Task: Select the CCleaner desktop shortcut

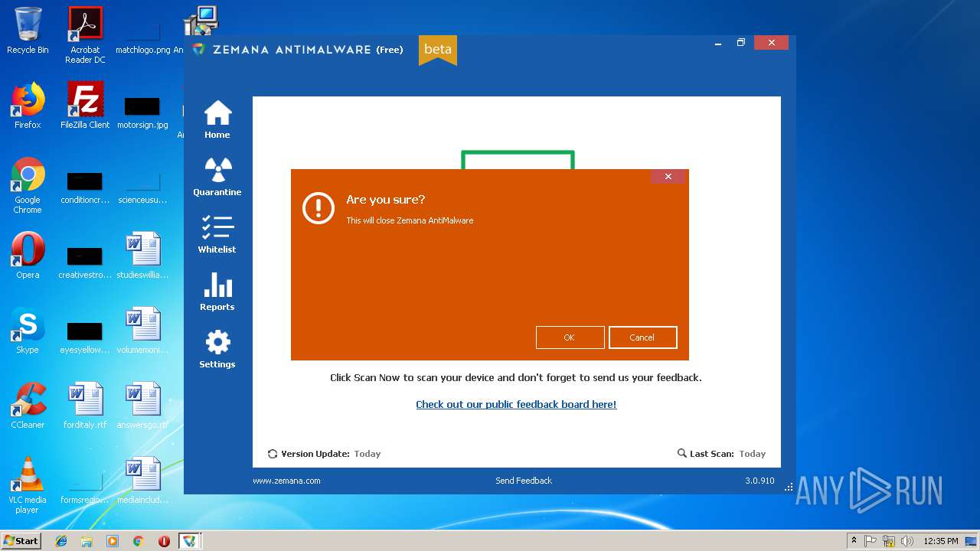Action: [x=28, y=406]
